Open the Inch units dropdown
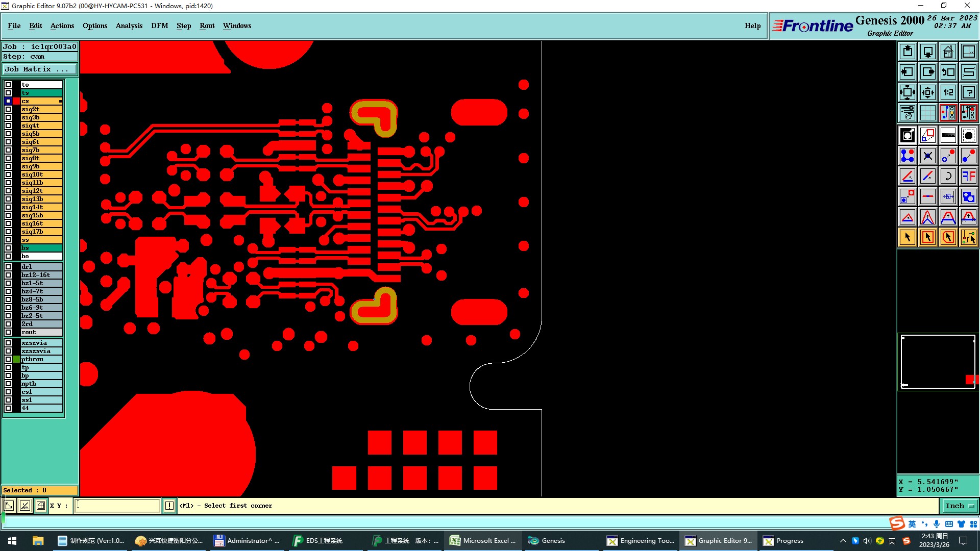This screenshot has width=980, height=551. coord(959,506)
